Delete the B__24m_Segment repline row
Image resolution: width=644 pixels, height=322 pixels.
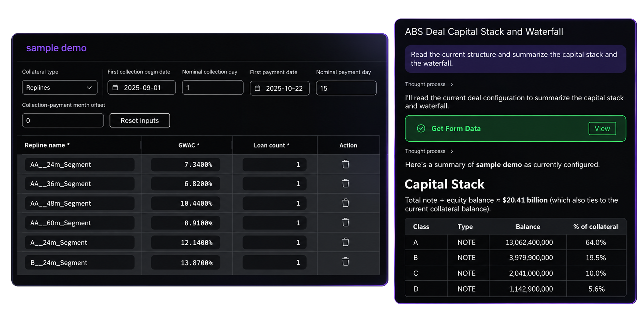click(345, 262)
